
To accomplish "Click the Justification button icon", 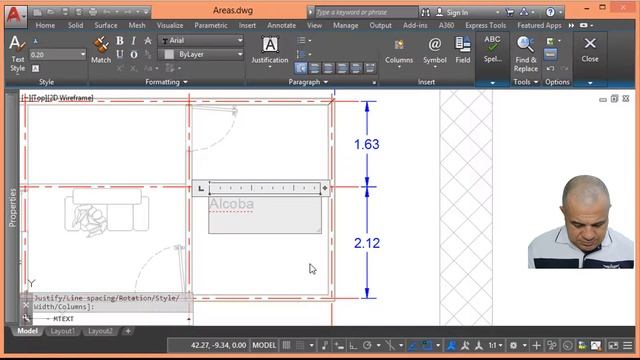I will (x=270, y=44).
